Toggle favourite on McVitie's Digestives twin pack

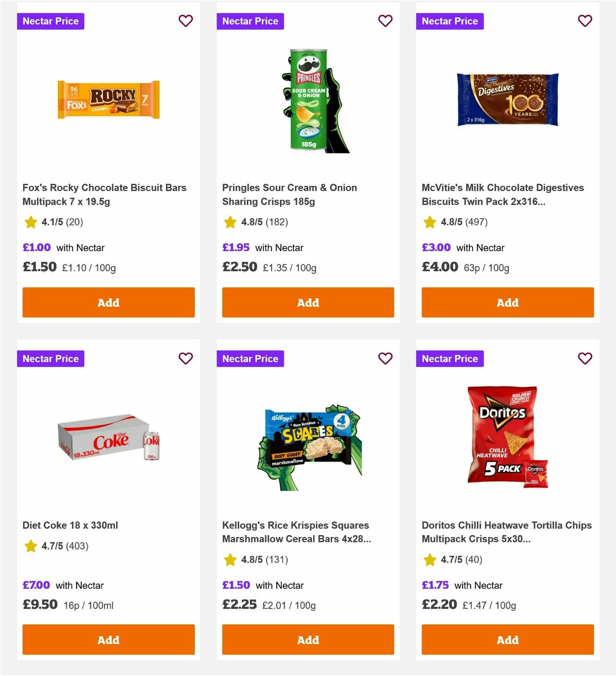pyautogui.click(x=585, y=21)
